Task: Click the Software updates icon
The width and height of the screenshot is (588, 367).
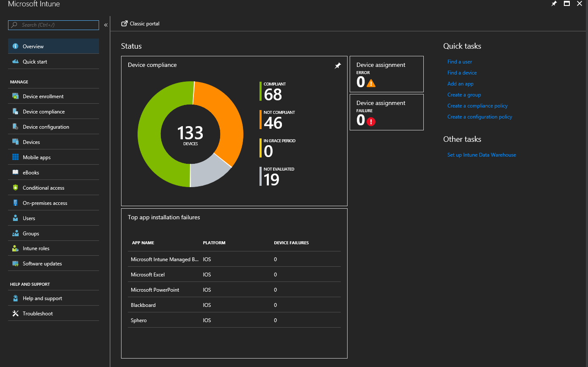Action: (x=15, y=263)
